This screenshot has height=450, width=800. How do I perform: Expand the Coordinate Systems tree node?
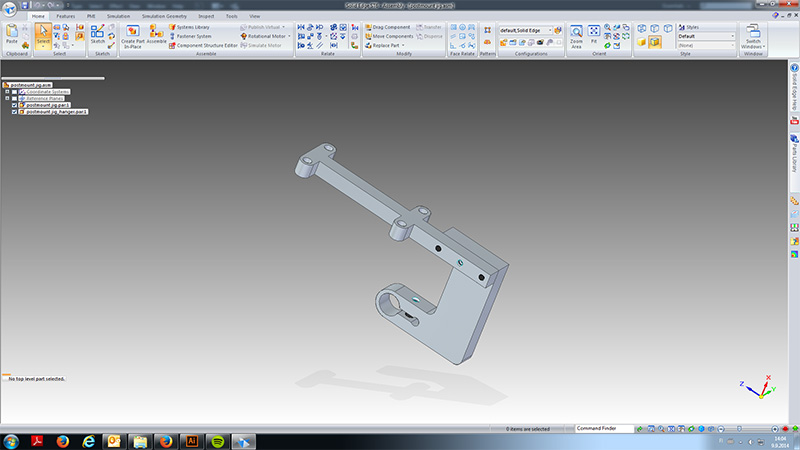(7, 92)
